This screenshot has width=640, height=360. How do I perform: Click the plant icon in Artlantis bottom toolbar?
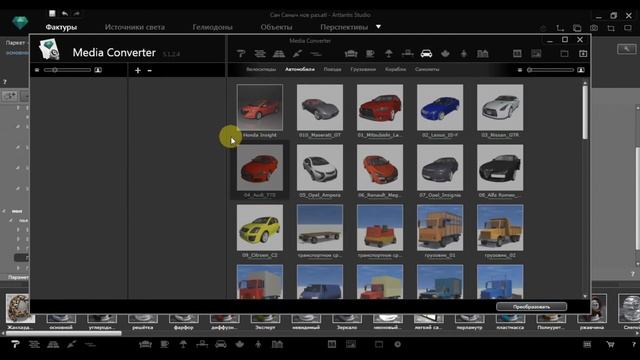pos(240,344)
